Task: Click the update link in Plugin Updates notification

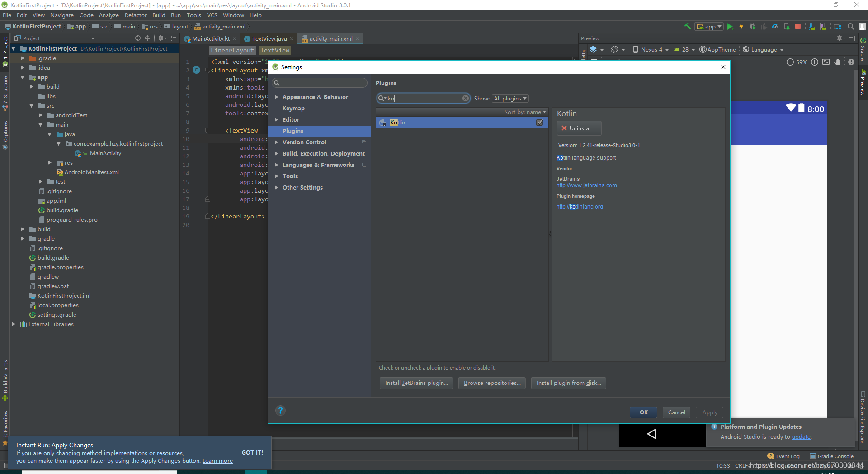Action: click(x=801, y=437)
